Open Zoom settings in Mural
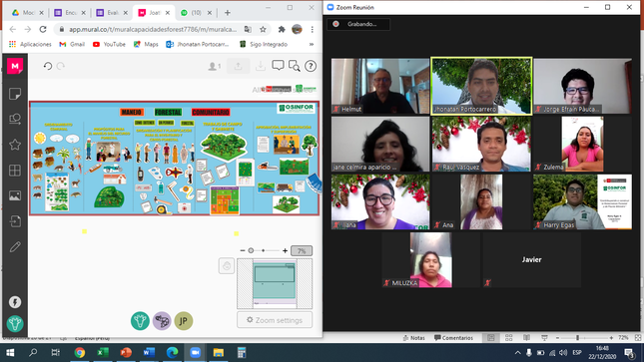The height and width of the screenshot is (362, 644). tap(275, 320)
